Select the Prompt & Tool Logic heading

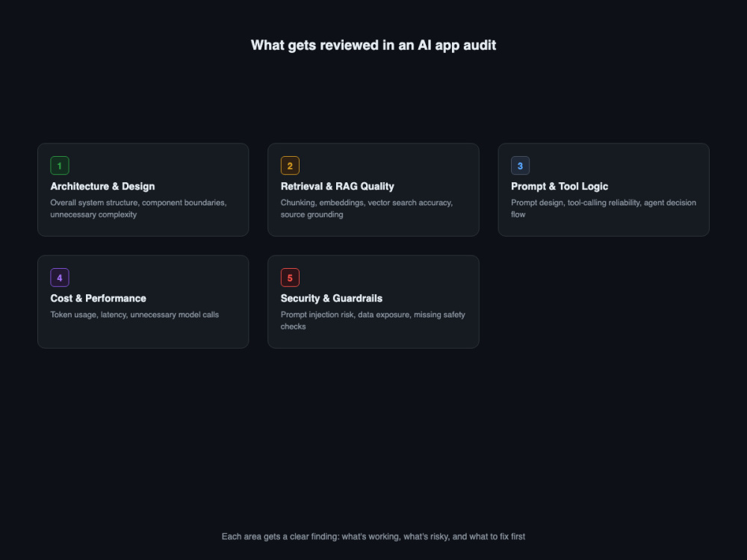pos(560,186)
